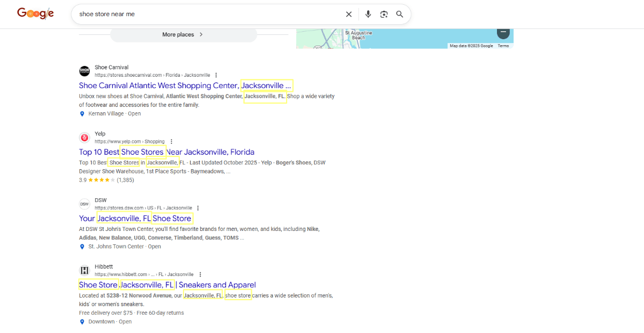The width and height of the screenshot is (644, 333).
Task: Open Google Lens image search
Action: coord(384,14)
